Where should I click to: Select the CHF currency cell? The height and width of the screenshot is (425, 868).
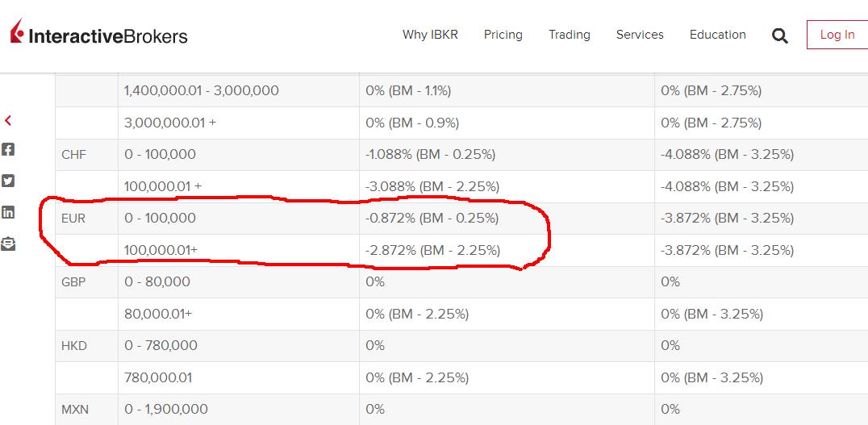[87, 154]
